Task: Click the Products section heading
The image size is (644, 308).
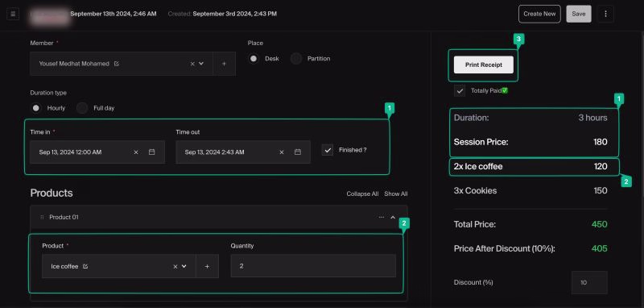Action: 52,194
